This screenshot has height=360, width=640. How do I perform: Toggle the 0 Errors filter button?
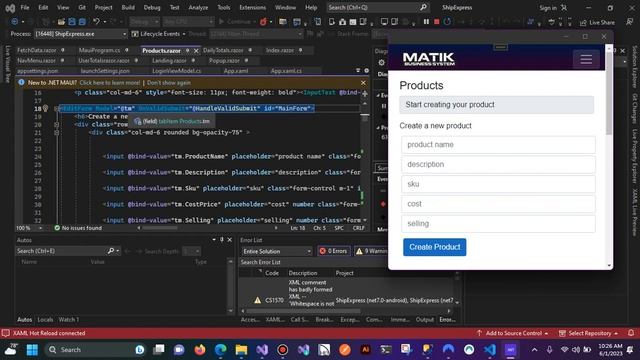[333, 251]
